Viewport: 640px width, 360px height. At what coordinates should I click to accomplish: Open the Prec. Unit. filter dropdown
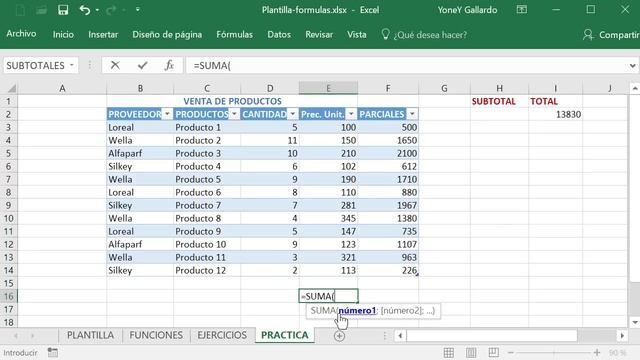pyautogui.click(x=351, y=114)
